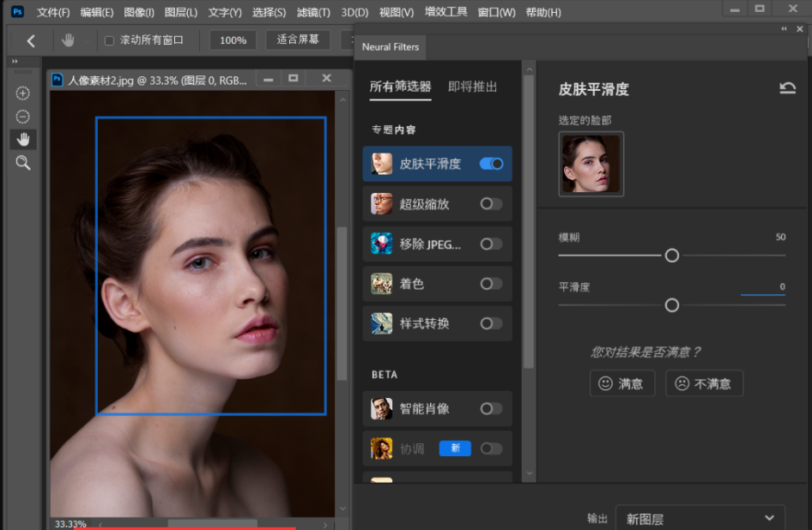
Task: Select the Hand tool in sidebar
Action: coord(23,139)
